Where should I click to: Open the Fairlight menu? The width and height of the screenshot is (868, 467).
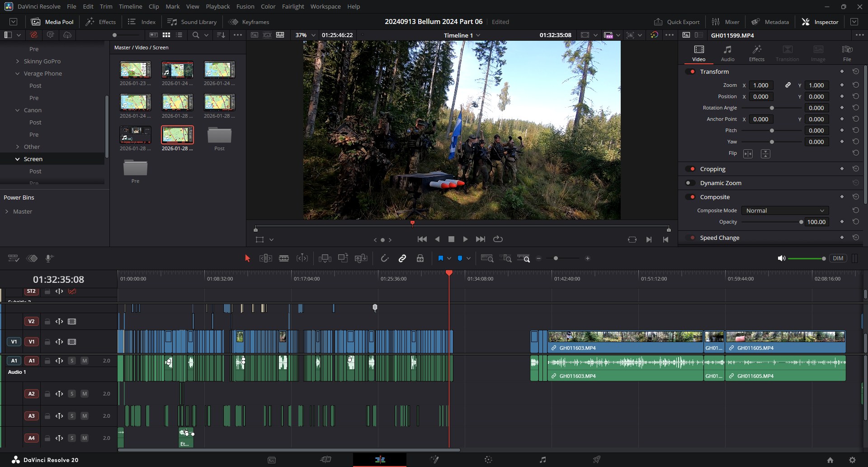pos(292,6)
